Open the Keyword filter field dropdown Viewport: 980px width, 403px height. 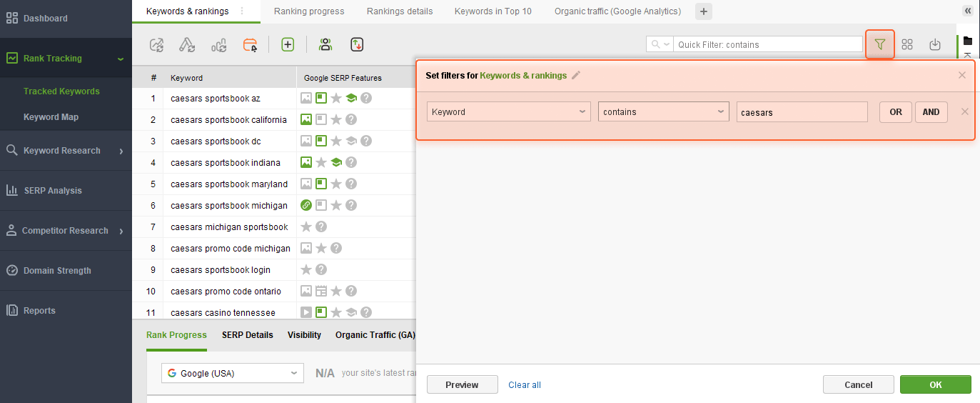click(x=509, y=111)
